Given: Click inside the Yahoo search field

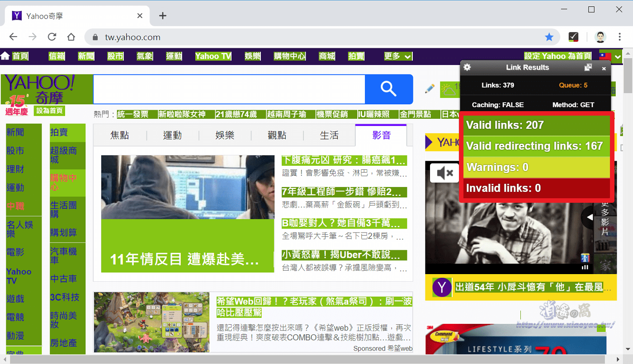Looking at the screenshot, I should coord(229,89).
